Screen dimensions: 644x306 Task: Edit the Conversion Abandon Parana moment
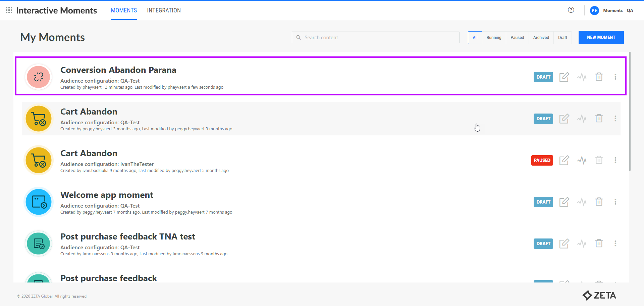(x=564, y=77)
